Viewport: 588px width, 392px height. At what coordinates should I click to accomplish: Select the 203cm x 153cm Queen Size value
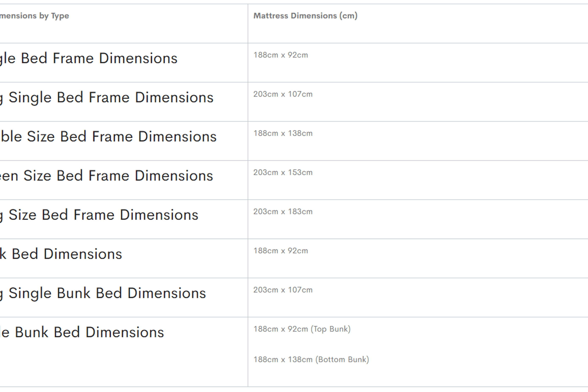pyautogui.click(x=283, y=173)
